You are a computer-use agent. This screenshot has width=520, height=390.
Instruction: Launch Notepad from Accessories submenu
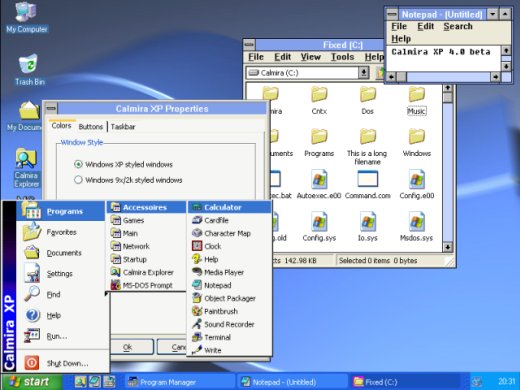point(230,285)
